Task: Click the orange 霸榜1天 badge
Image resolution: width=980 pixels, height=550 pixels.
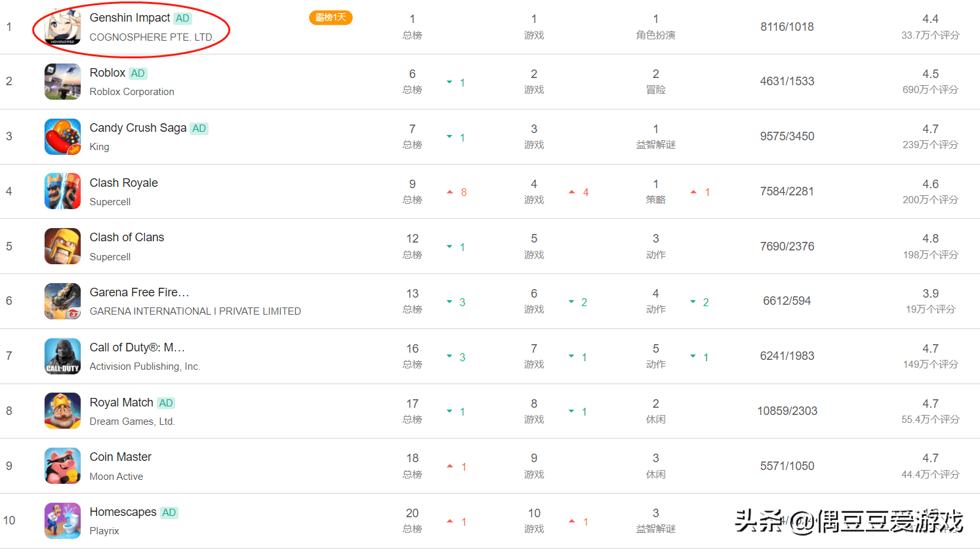Action: click(x=331, y=18)
